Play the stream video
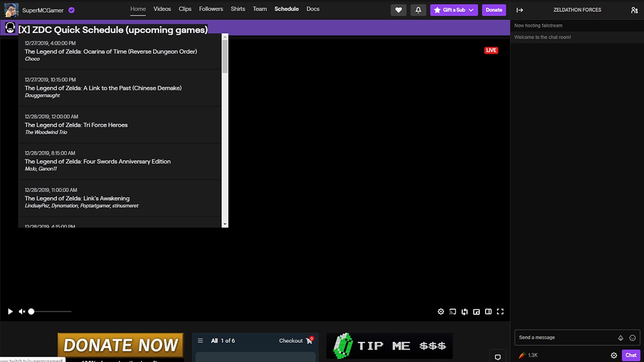 (10, 312)
